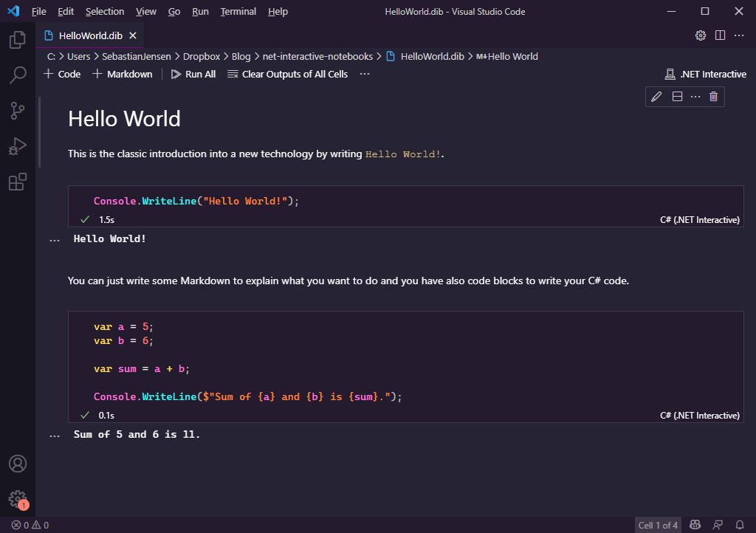This screenshot has height=533, width=756.
Task: Click the pencil edit cell icon
Action: pos(656,97)
